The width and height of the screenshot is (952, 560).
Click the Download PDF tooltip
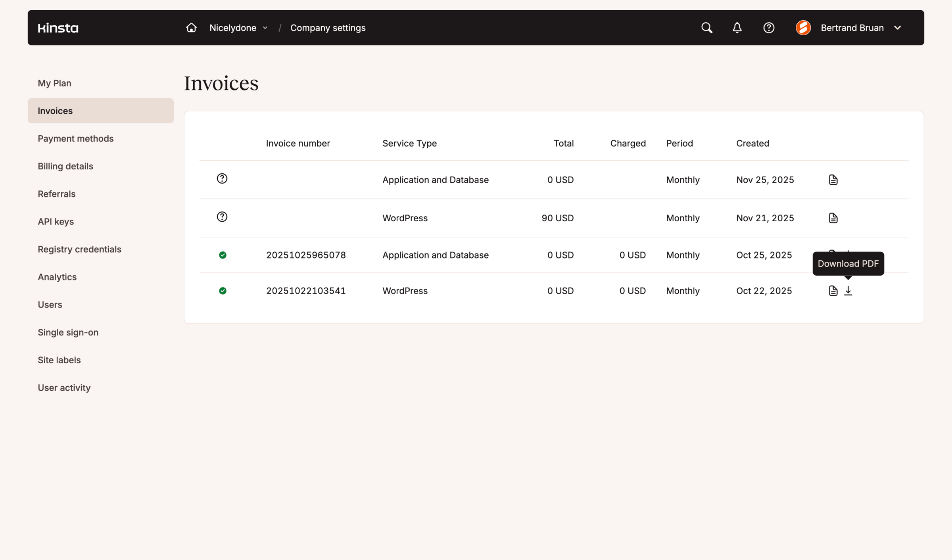point(848,264)
